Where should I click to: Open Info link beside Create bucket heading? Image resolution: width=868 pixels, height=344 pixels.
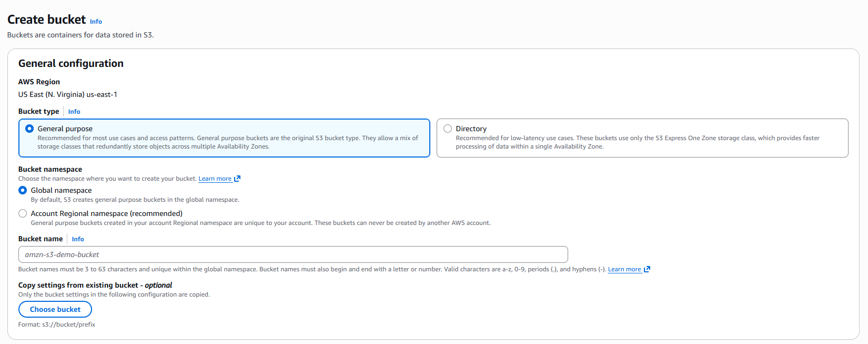(x=96, y=22)
